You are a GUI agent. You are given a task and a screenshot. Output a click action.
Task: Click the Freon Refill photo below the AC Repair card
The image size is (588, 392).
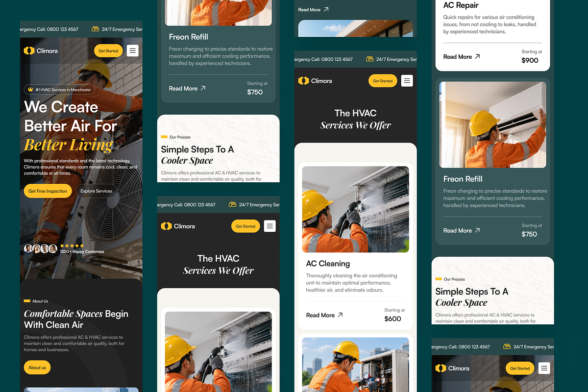(493, 125)
